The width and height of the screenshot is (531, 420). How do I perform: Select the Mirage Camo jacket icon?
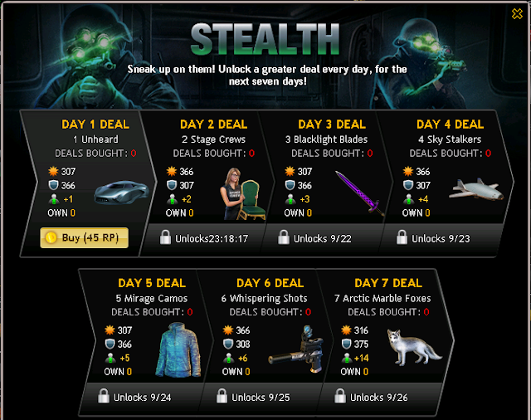tap(178, 350)
